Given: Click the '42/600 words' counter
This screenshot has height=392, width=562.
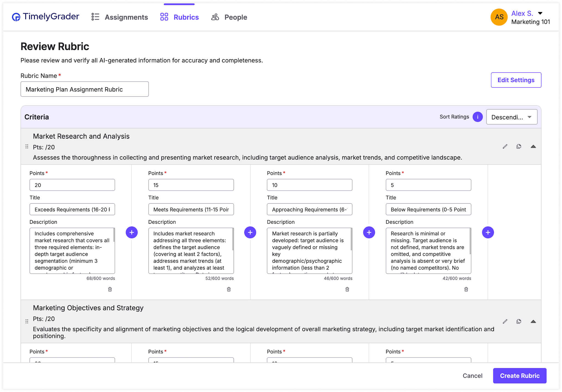Looking at the screenshot, I should tap(457, 278).
